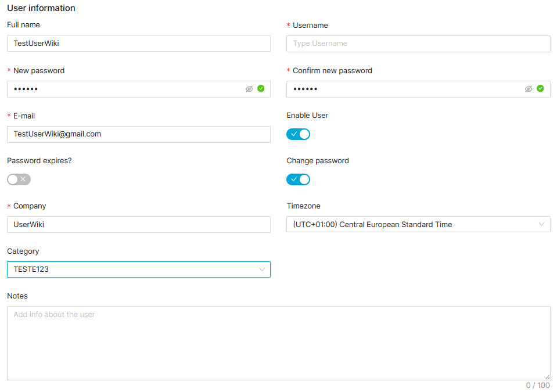This screenshot has width=557, height=392.
Task: Click the Category dropdown arrow chevron
Action: tap(262, 269)
